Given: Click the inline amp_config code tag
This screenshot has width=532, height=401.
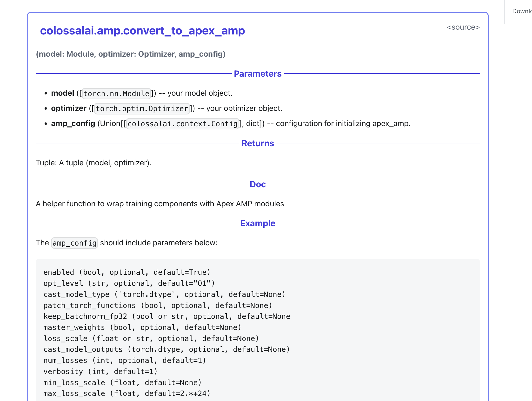Looking at the screenshot, I should coord(74,243).
